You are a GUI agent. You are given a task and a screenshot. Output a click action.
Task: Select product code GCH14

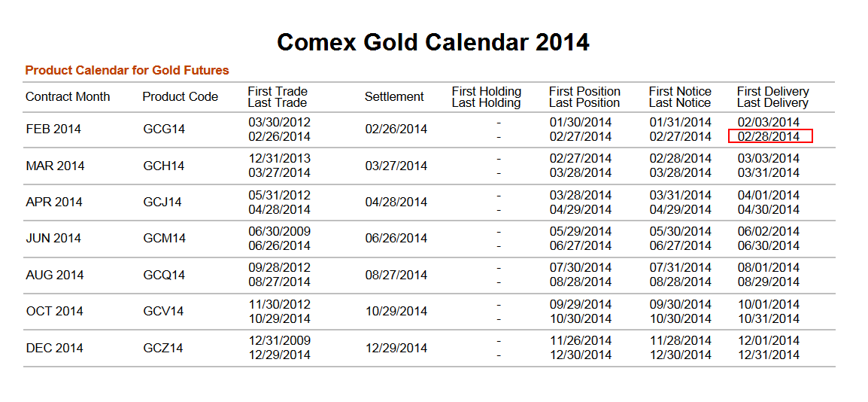pos(164,166)
